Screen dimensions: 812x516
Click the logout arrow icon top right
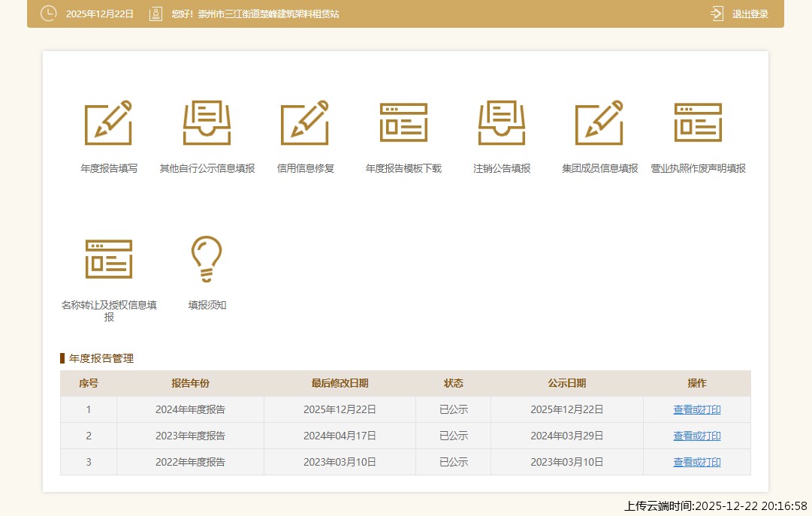716,14
